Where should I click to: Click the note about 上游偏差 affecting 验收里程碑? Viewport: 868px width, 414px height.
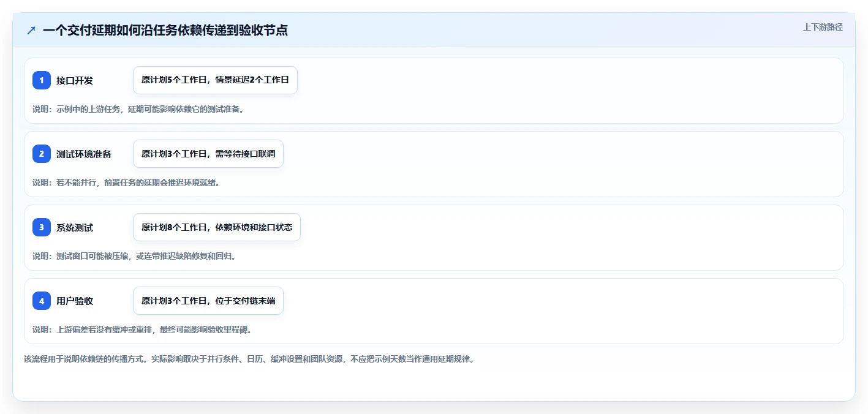[x=142, y=329]
